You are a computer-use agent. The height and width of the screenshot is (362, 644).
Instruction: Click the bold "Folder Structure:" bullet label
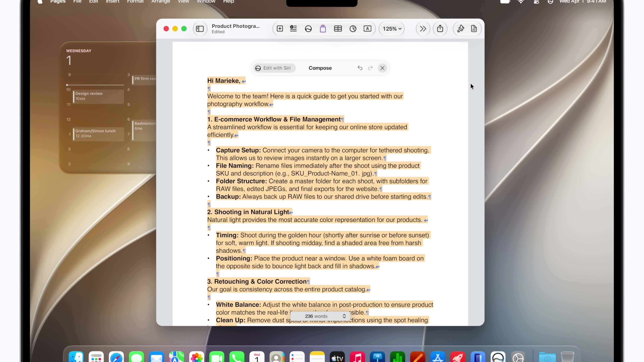point(241,181)
